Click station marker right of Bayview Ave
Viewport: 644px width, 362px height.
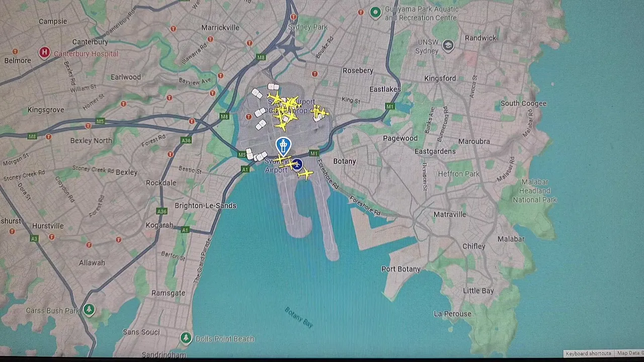click(220, 76)
